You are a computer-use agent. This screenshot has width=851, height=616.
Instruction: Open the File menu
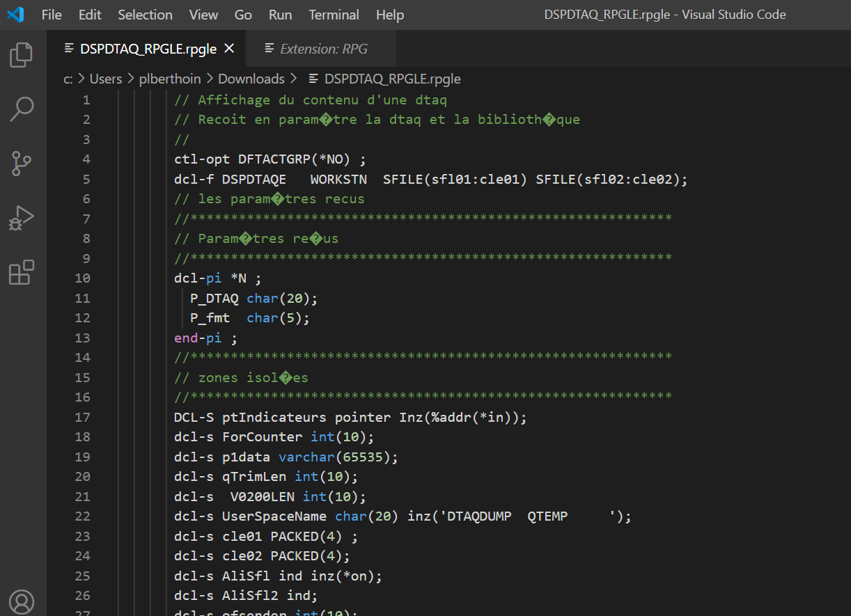pyautogui.click(x=52, y=15)
